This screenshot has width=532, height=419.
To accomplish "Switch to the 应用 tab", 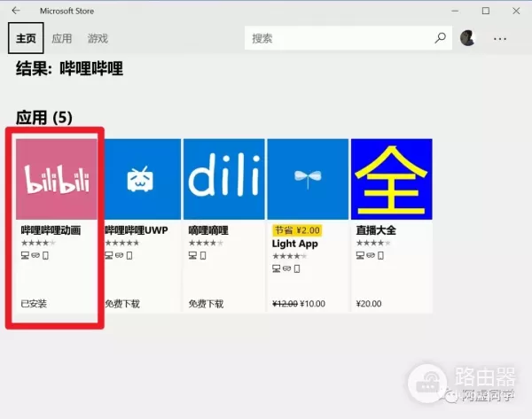I will pos(62,38).
